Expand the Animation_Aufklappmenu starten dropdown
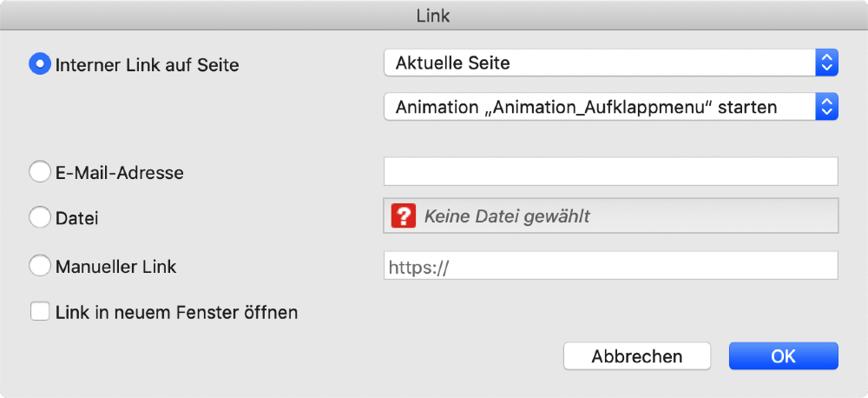 pyautogui.click(x=599, y=107)
